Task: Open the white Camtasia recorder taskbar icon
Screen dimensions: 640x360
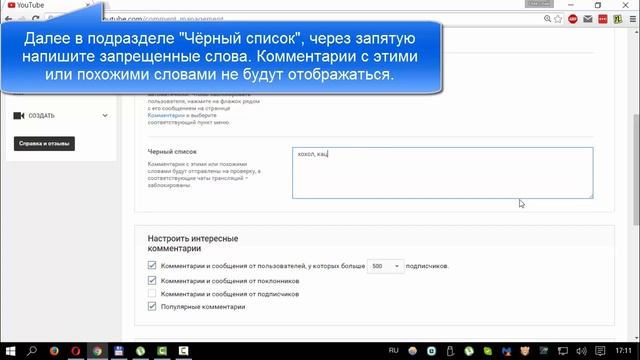Action: (184, 351)
